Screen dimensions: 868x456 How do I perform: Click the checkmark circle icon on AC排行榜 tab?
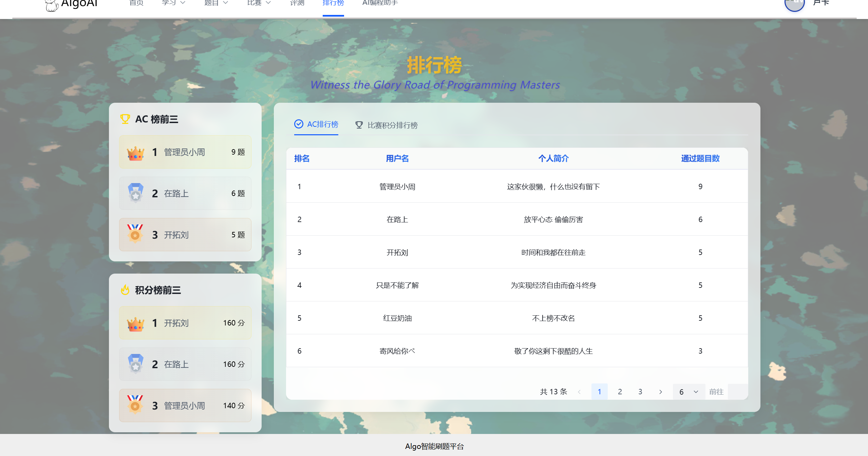click(x=299, y=124)
